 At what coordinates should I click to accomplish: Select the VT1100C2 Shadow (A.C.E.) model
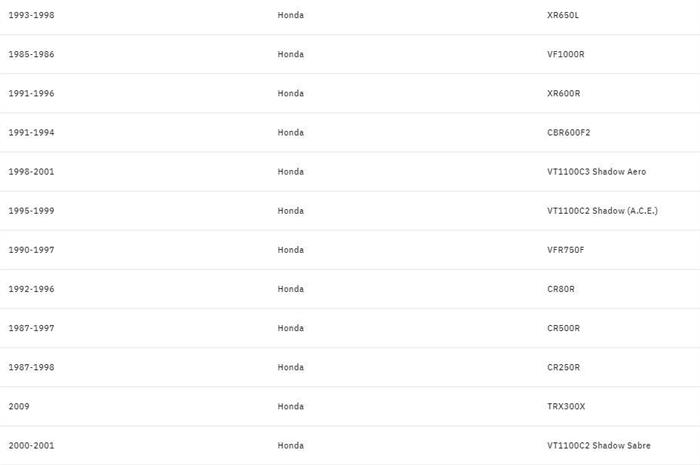602,210
